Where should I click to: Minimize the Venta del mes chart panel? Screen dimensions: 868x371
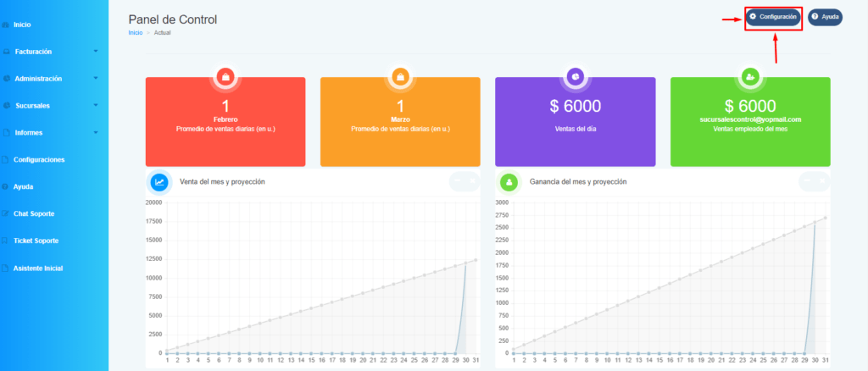click(x=457, y=180)
